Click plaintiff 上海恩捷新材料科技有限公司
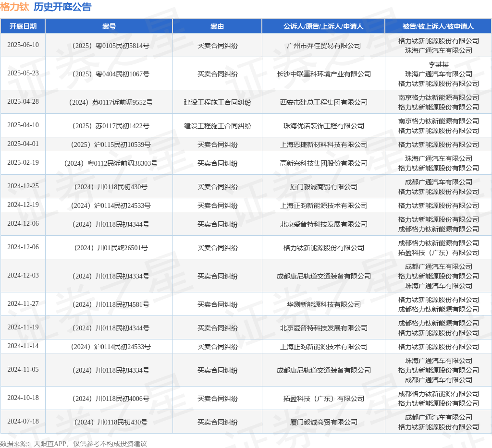Screen dimensions: 492x448 pyautogui.click(x=323, y=145)
